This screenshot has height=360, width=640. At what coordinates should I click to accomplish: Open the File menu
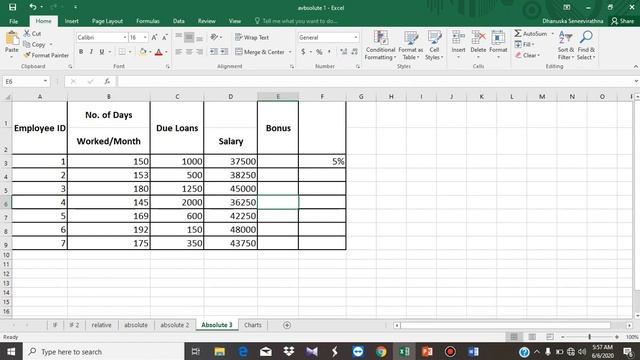coord(13,21)
